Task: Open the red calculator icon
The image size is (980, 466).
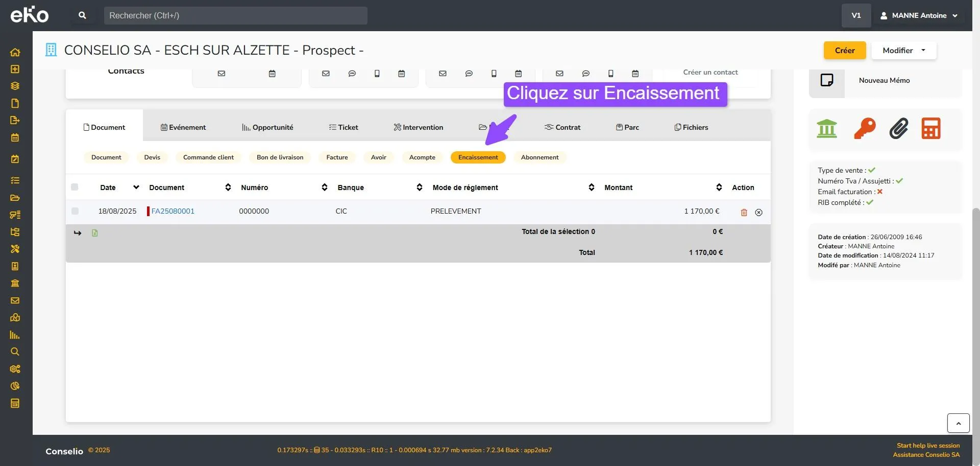Action: click(931, 128)
